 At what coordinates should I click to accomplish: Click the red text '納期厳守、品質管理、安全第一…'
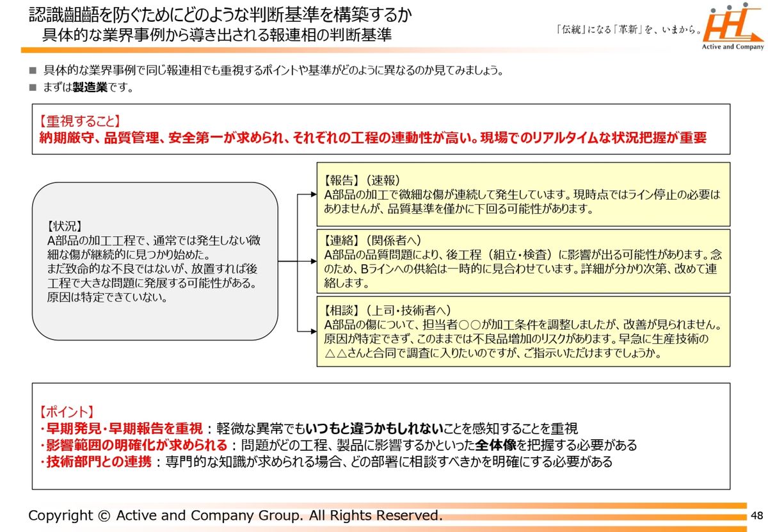pos(372,138)
